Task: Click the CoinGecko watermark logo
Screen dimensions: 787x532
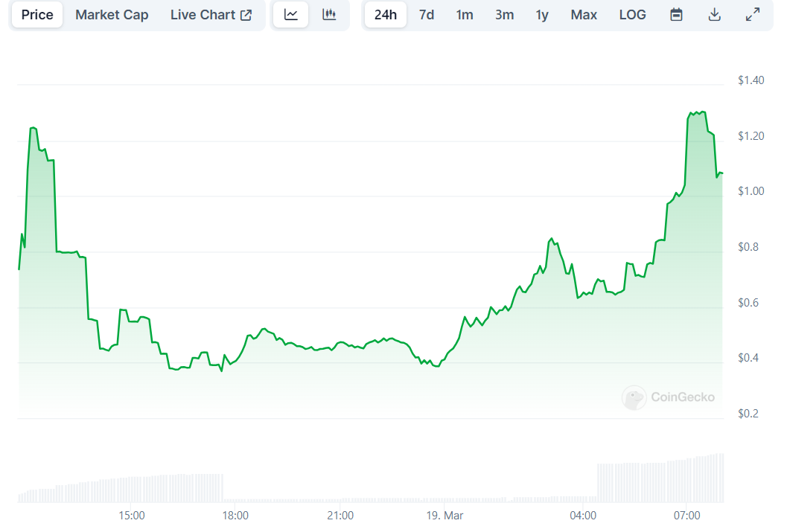Action: [668, 397]
